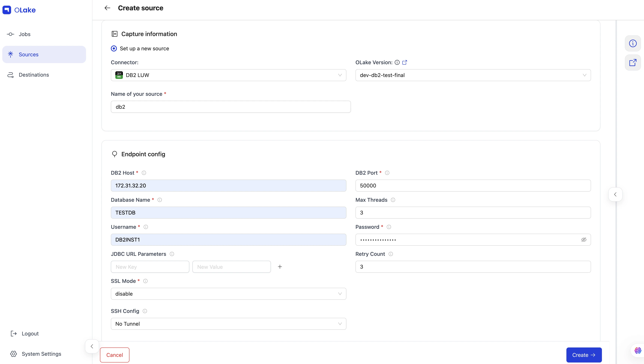Click Logout in the sidebar
This screenshot has width=644, height=364.
[30, 333]
